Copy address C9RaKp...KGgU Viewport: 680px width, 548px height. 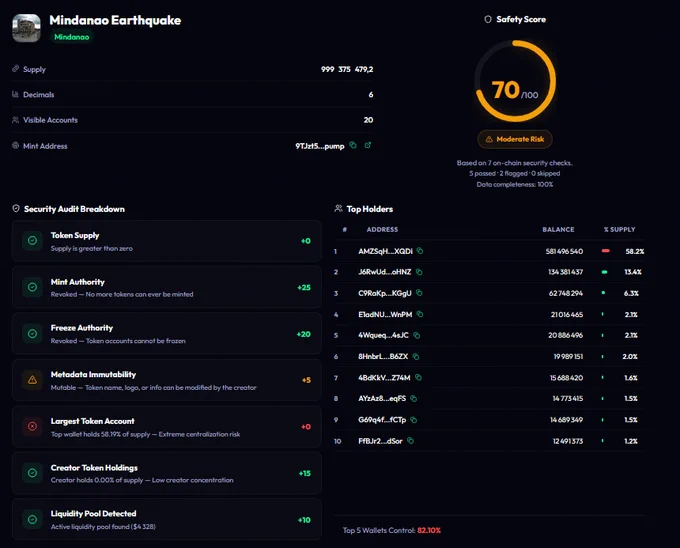[419, 293]
